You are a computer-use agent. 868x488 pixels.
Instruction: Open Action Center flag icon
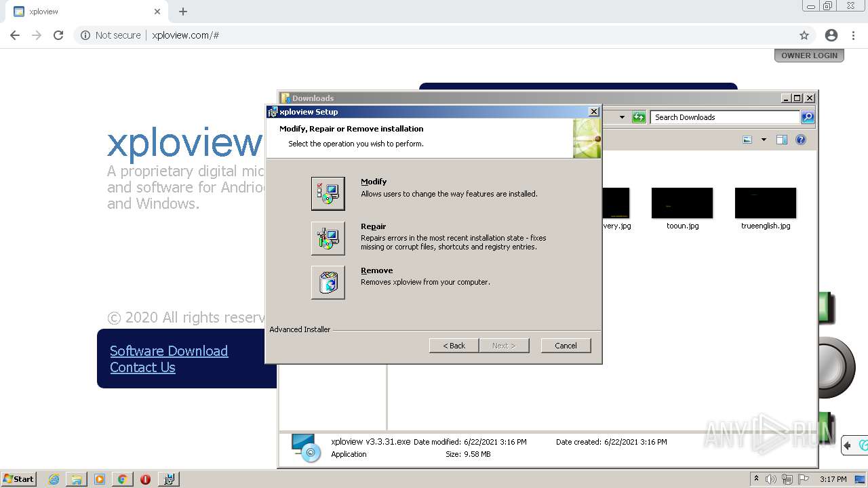804,479
